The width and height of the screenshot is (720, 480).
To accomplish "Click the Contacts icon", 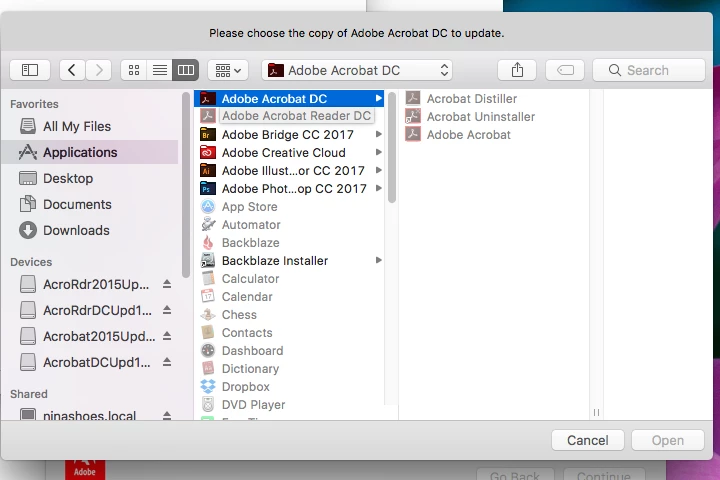I will 208,333.
